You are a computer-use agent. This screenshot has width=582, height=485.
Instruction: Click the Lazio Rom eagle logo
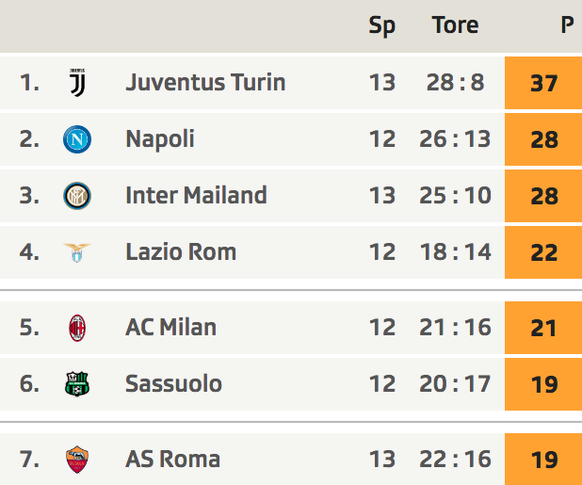click(x=77, y=253)
